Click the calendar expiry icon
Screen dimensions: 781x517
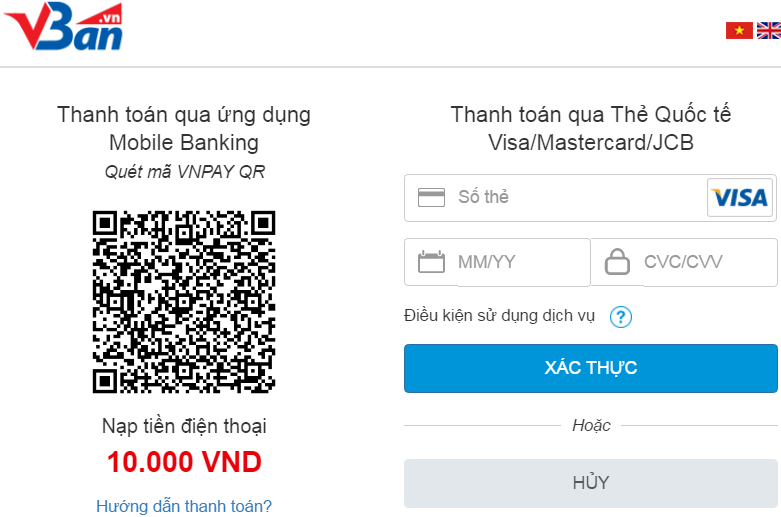pos(431,262)
